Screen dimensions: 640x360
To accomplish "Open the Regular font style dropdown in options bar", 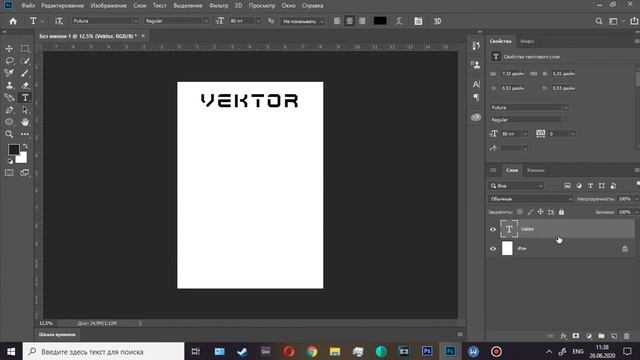I will pyautogui.click(x=206, y=21).
